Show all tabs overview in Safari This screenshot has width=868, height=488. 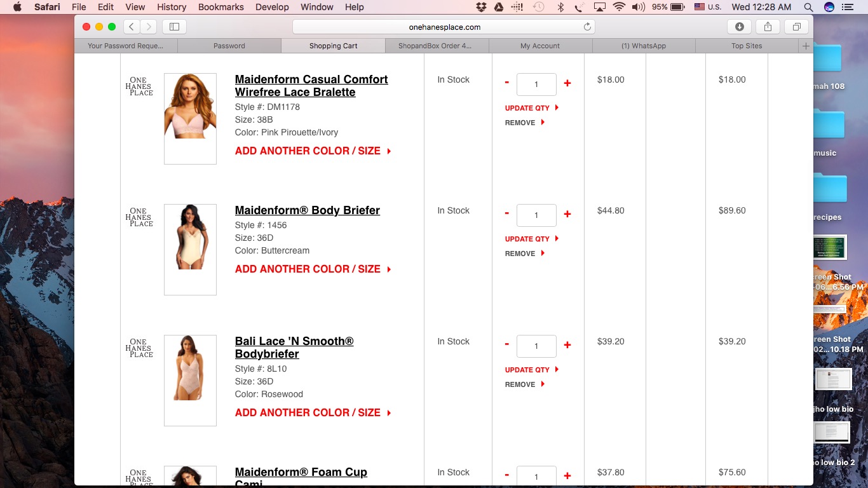tap(796, 27)
